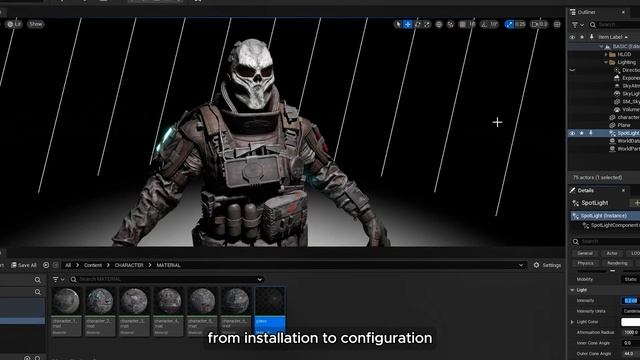The height and width of the screenshot is (360, 640).
Task: Select the General filter in Details
Action: [585, 253]
